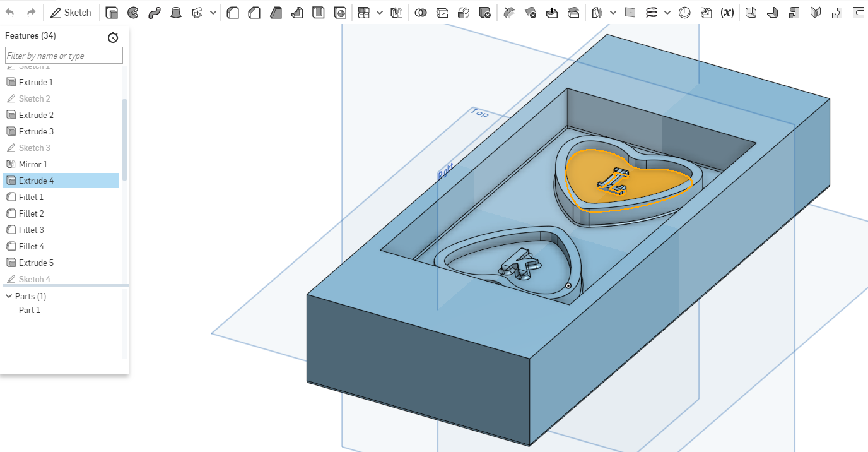Click the Top plane label in viewport
868x452 pixels.
[x=479, y=113]
